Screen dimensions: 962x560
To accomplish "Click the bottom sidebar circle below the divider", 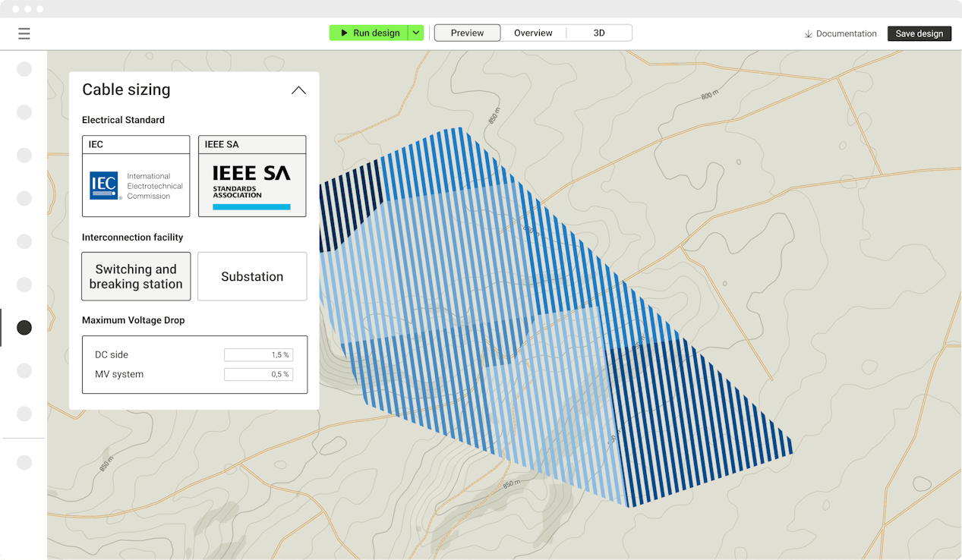I will (x=24, y=463).
